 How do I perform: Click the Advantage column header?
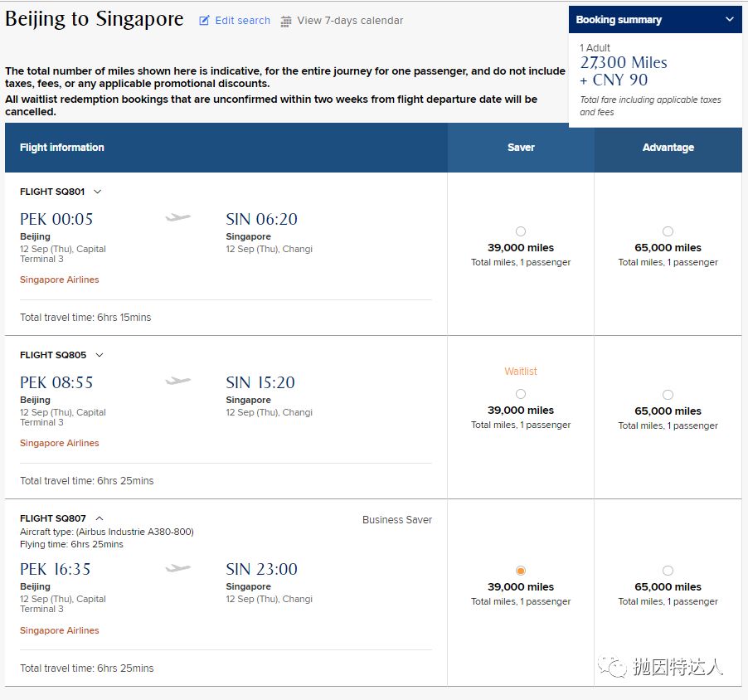[668, 148]
